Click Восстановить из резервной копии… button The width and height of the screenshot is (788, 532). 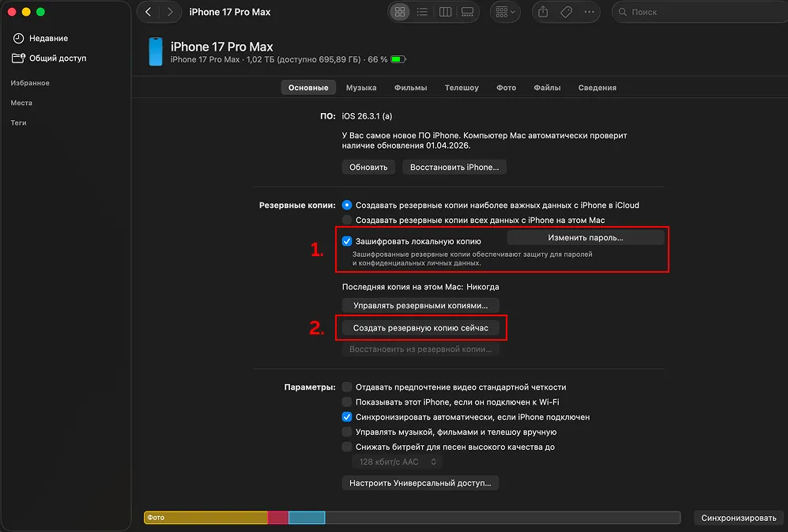tap(420, 349)
